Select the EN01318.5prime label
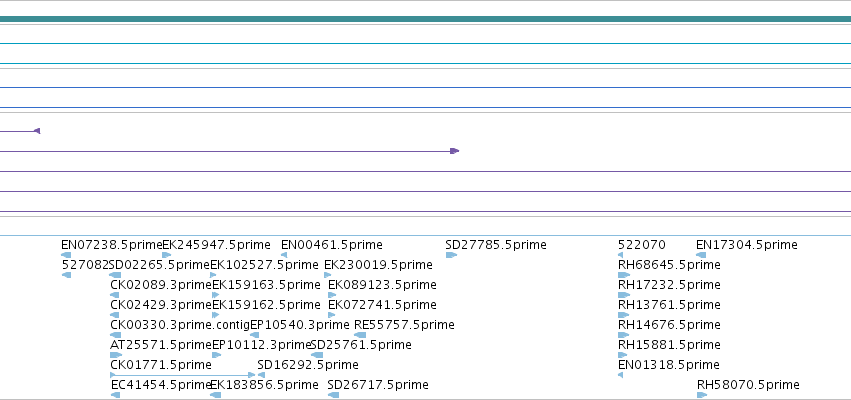The height and width of the screenshot is (400, 851). (x=669, y=365)
